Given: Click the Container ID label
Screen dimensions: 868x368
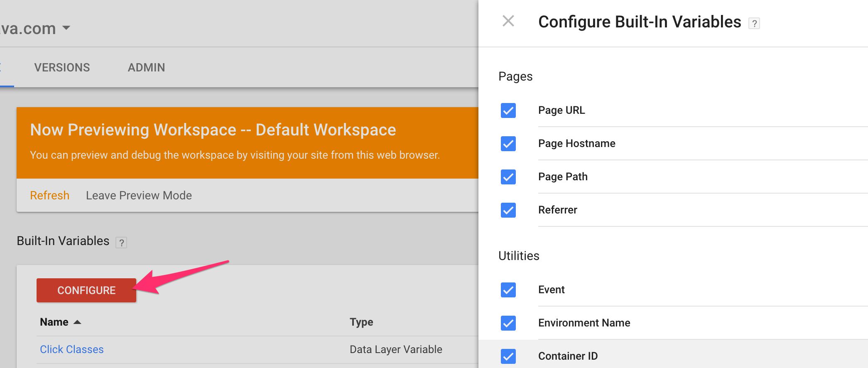Looking at the screenshot, I should point(568,356).
